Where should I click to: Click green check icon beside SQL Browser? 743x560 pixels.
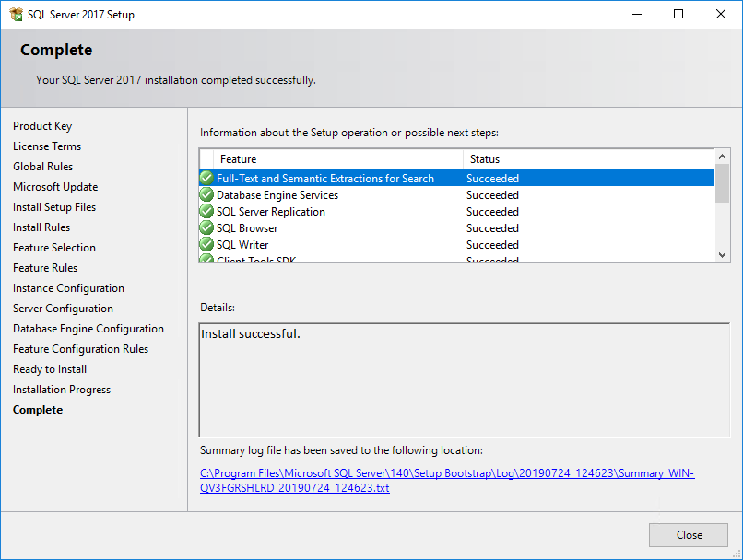pyautogui.click(x=206, y=227)
